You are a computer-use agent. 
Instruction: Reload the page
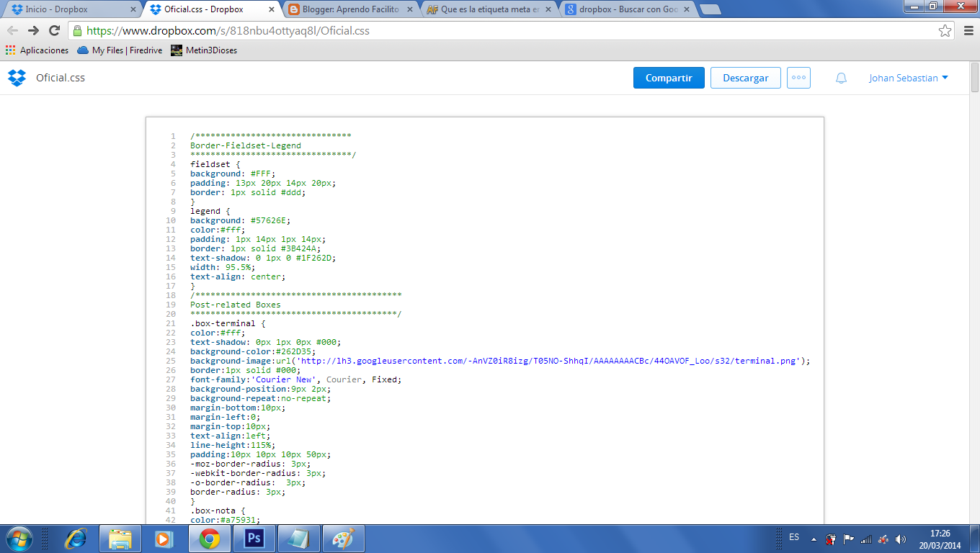pyautogui.click(x=53, y=31)
